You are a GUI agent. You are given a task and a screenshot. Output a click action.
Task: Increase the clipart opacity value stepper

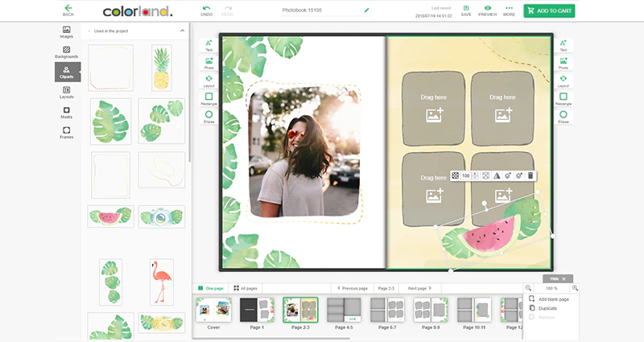click(475, 174)
